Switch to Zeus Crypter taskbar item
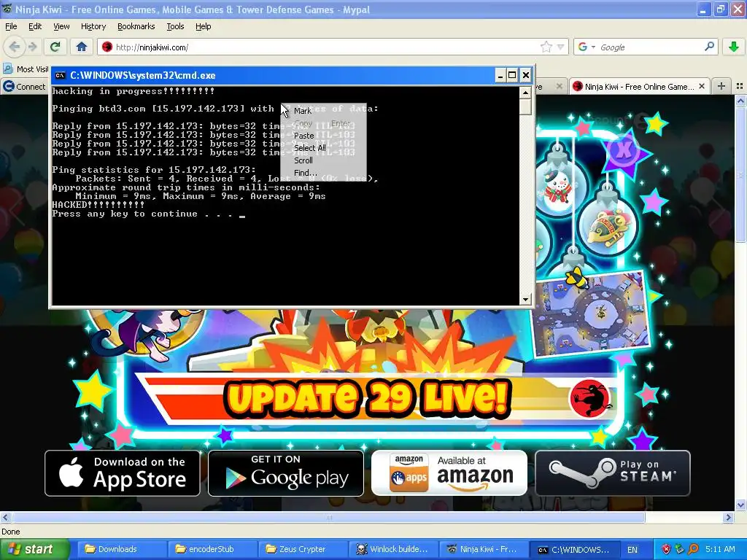 point(302,549)
